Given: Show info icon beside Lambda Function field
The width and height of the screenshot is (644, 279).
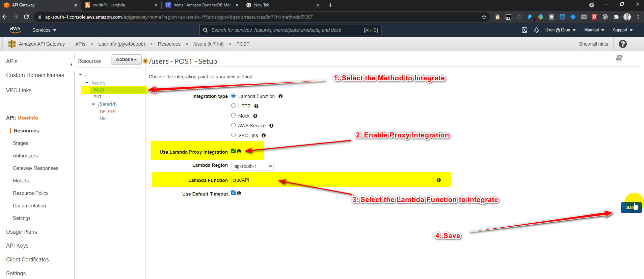Looking at the screenshot, I should (439, 180).
